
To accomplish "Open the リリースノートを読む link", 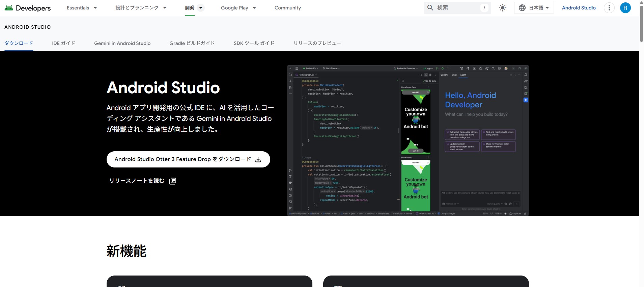I will click(143, 181).
